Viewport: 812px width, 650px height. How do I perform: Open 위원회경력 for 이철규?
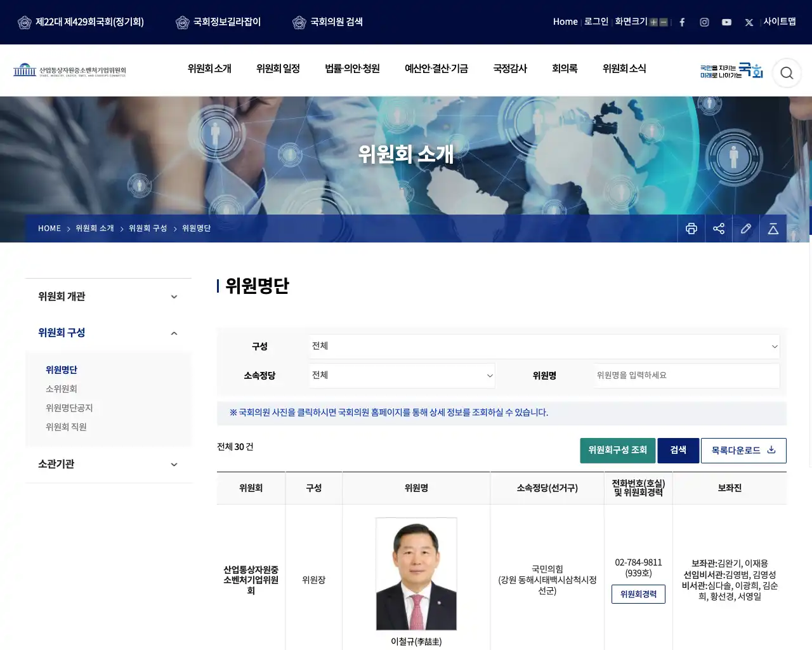[x=638, y=594]
